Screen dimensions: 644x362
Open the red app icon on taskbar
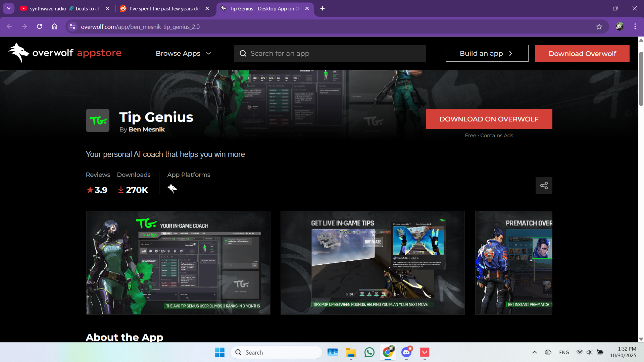[x=425, y=352]
